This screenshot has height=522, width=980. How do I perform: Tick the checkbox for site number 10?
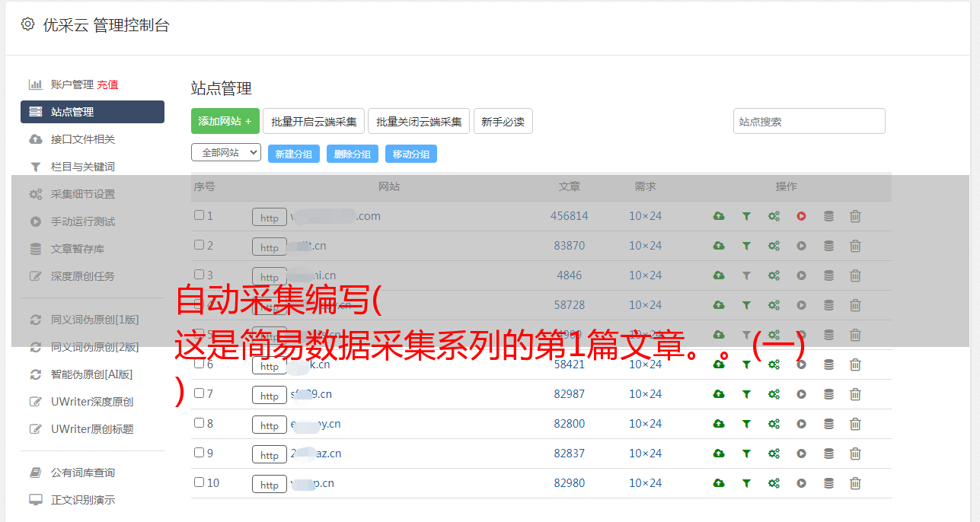click(199, 482)
